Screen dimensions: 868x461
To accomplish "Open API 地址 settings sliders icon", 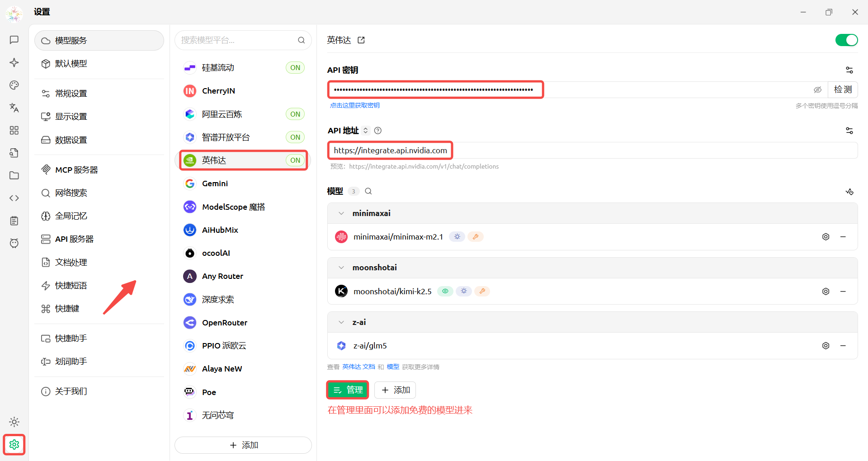I will pyautogui.click(x=849, y=131).
